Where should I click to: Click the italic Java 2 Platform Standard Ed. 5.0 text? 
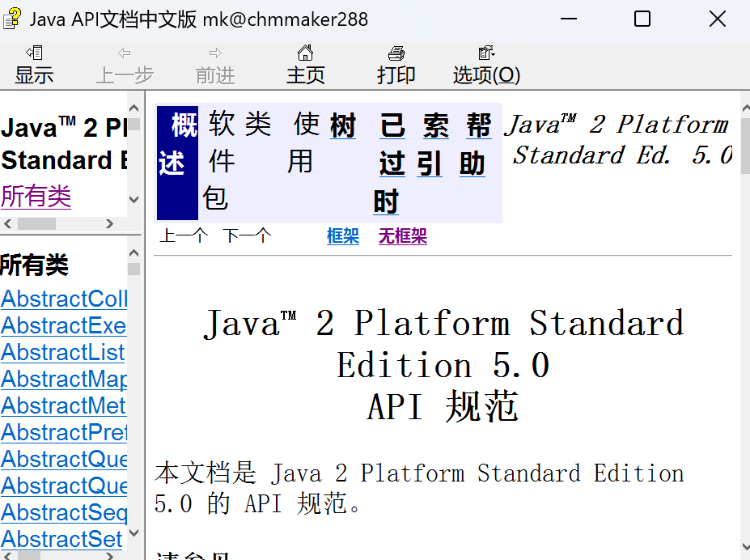(618, 140)
